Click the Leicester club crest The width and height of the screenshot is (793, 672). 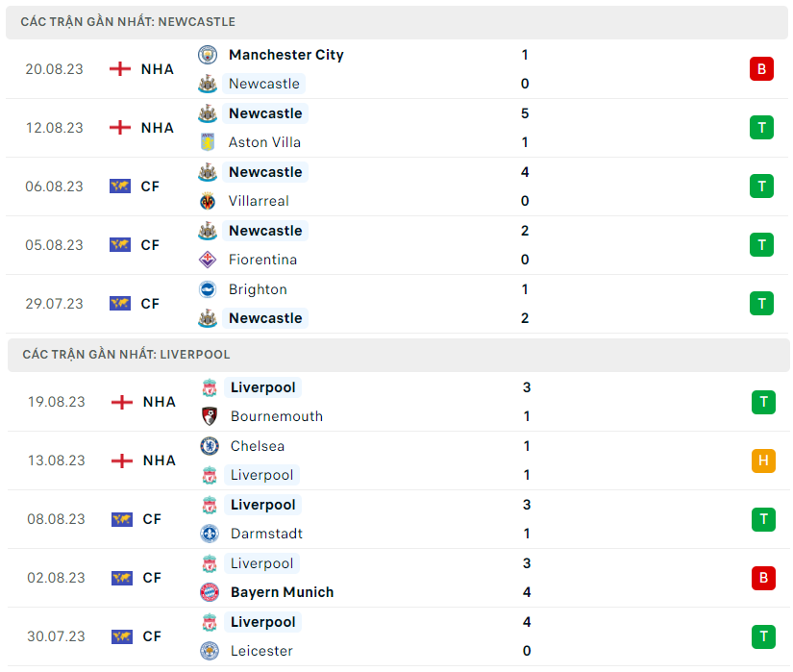pyautogui.click(x=210, y=651)
